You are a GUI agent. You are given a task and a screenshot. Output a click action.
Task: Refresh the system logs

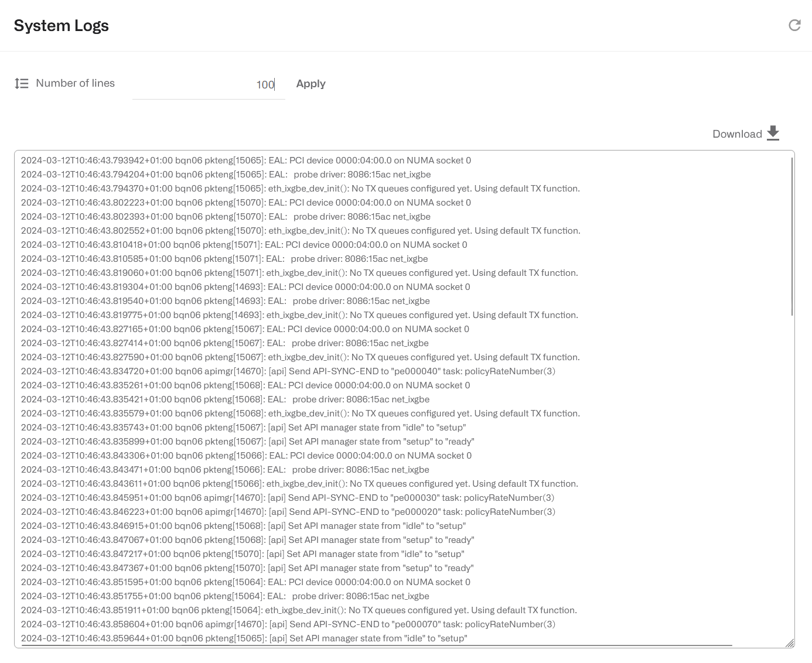pyautogui.click(x=794, y=25)
